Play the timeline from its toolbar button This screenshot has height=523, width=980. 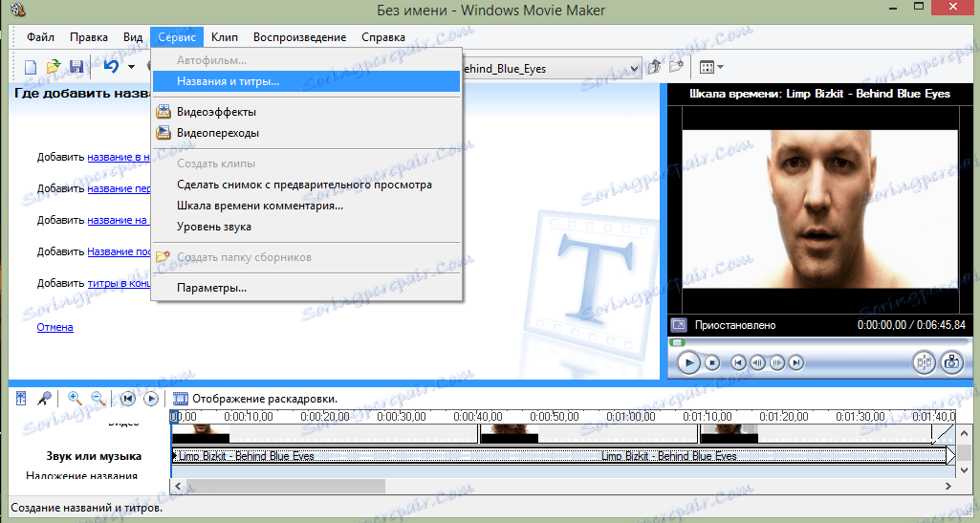[151, 398]
